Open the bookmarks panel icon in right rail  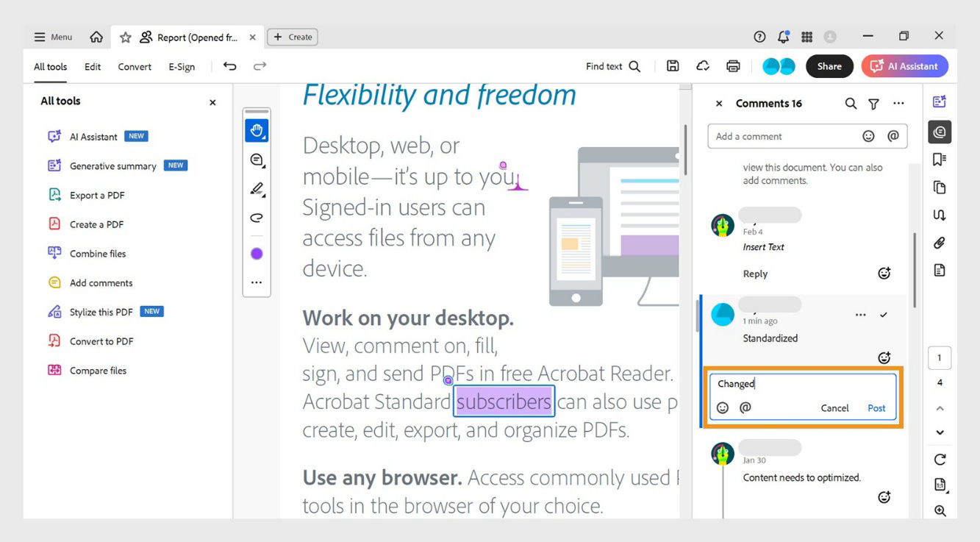pyautogui.click(x=940, y=160)
